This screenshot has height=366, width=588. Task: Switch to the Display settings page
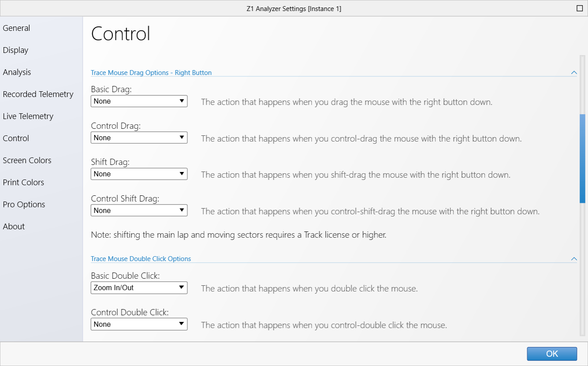(x=15, y=50)
